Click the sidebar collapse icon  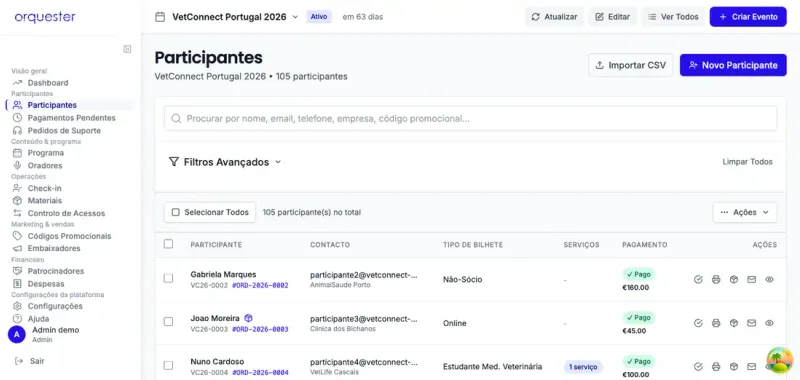coord(127,49)
